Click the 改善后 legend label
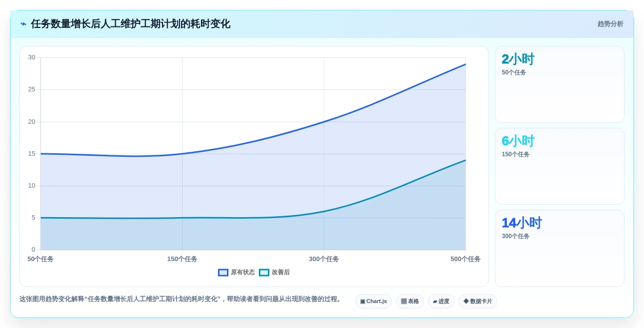 tap(280, 273)
